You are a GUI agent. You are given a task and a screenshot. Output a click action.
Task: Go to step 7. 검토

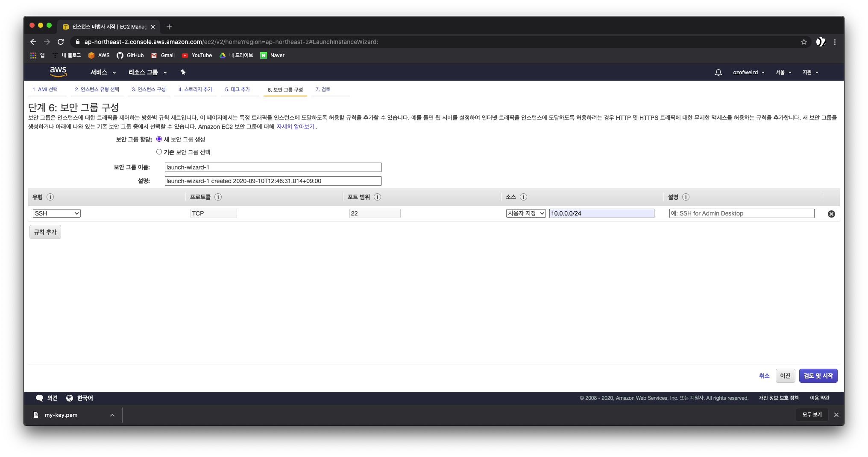coord(323,90)
